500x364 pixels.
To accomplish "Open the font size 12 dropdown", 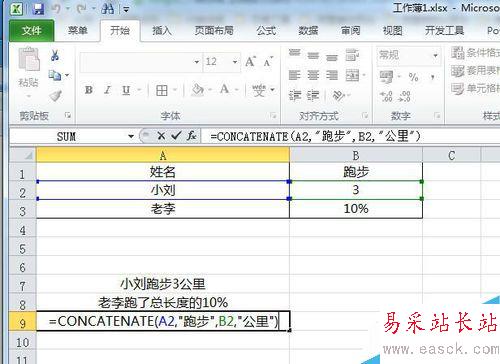I will pos(235,62).
